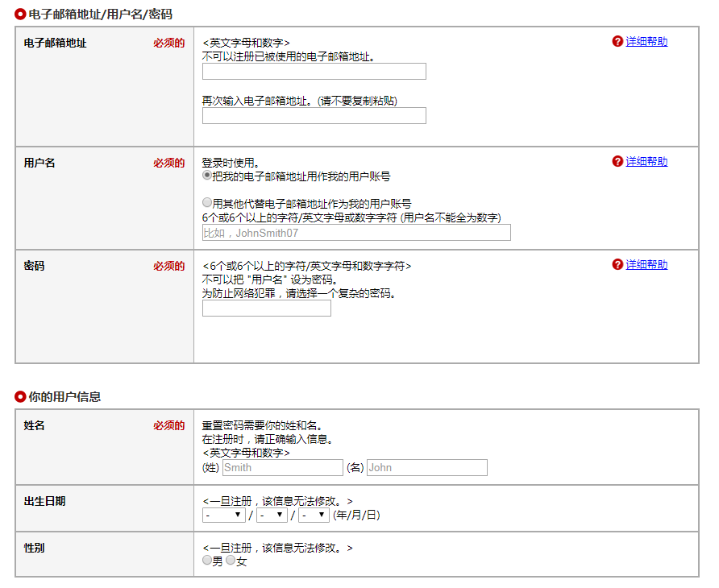Image resolution: width=719 pixels, height=588 pixels.
Task: Click the surname field with Smith placeholder
Action: (282, 468)
